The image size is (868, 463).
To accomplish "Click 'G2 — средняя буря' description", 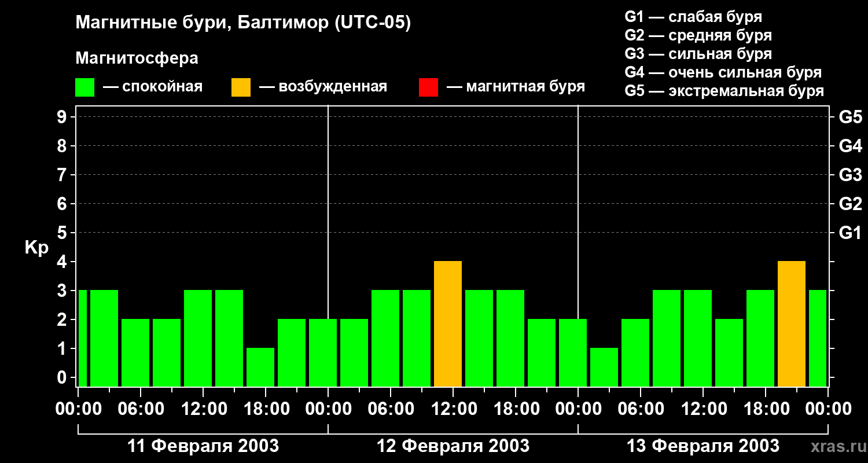I will [x=698, y=35].
